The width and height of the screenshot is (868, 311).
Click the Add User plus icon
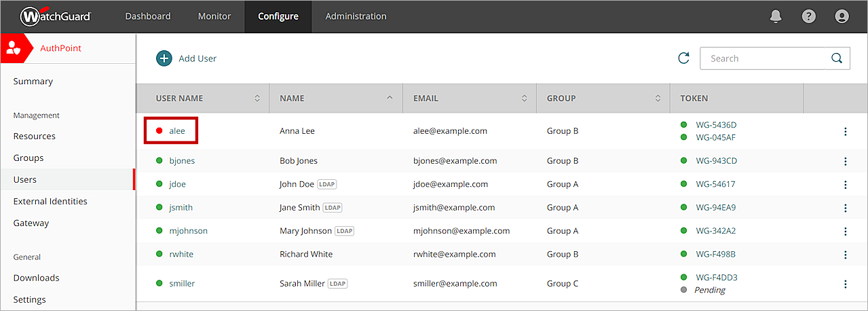point(164,58)
